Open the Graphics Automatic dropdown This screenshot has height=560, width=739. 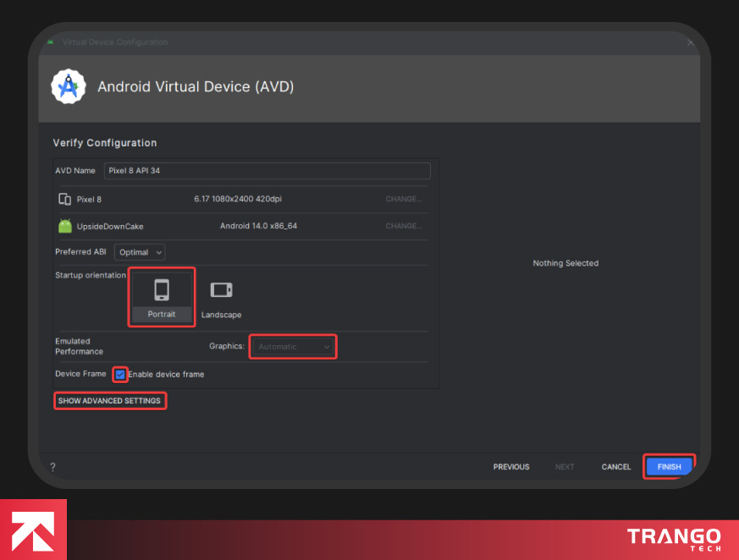pos(293,347)
